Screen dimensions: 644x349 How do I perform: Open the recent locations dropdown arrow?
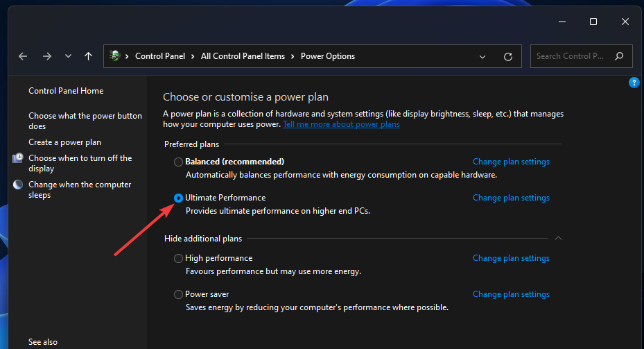click(68, 56)
